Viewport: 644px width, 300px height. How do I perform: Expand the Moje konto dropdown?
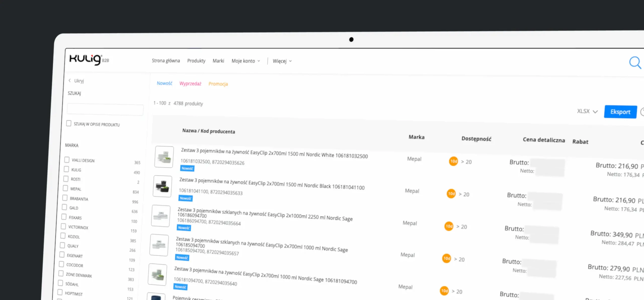pos(246,61)
